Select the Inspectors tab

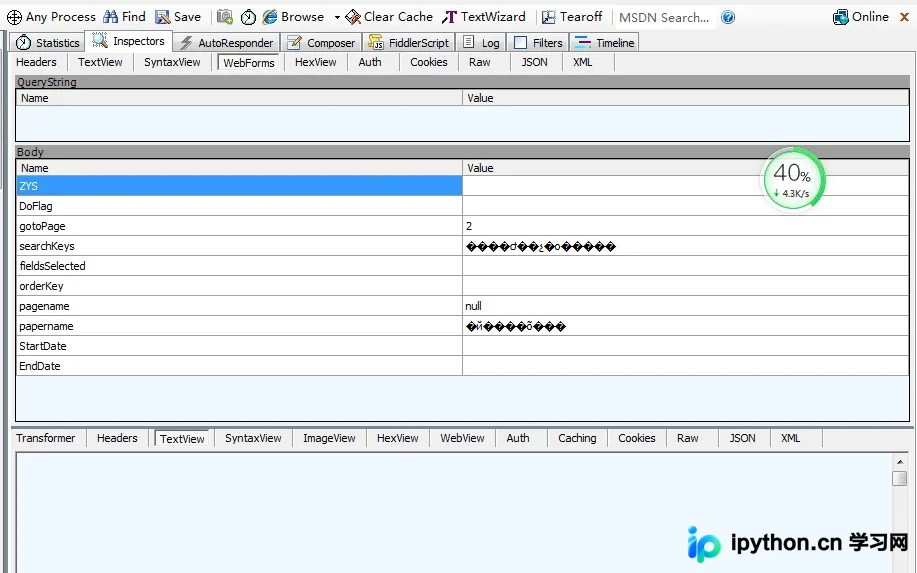point(129,41)
